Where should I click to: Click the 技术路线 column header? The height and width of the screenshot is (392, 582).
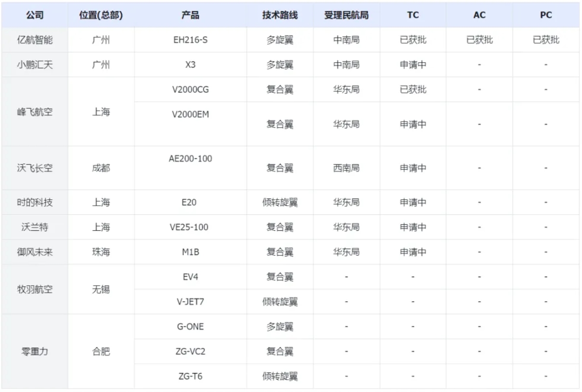(280, 15)
